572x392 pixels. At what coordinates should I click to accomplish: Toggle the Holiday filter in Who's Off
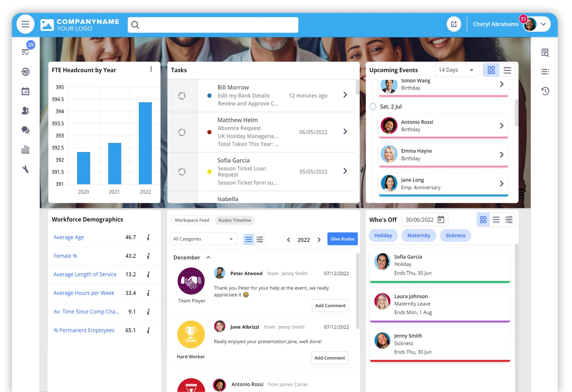(x=383, y=235)
